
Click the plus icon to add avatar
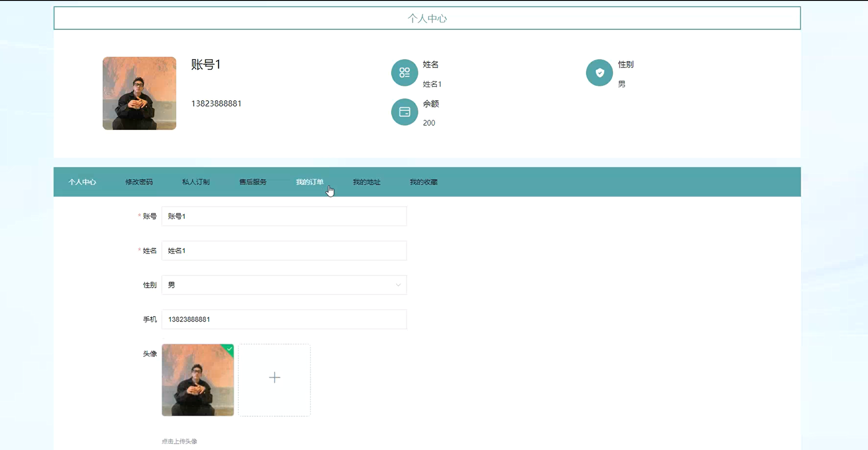pos(274,377)
